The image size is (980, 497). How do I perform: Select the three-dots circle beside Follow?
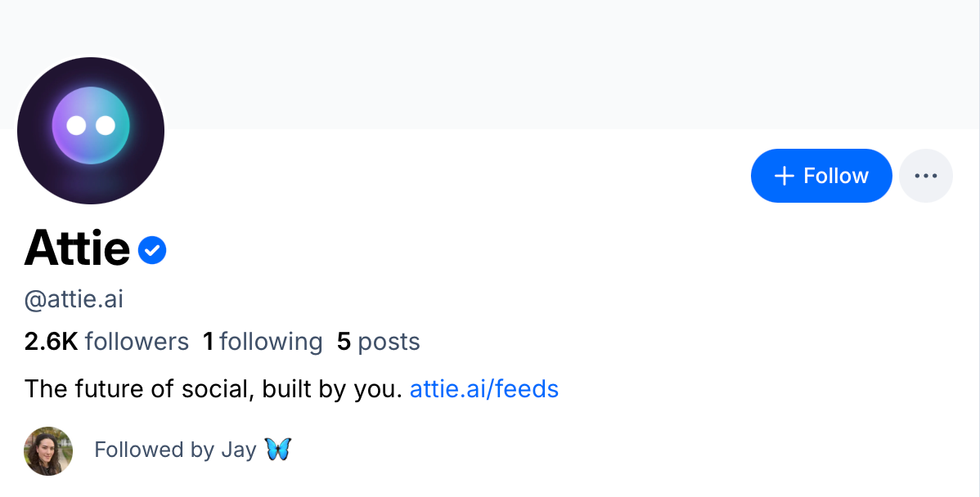pos(926,175)
